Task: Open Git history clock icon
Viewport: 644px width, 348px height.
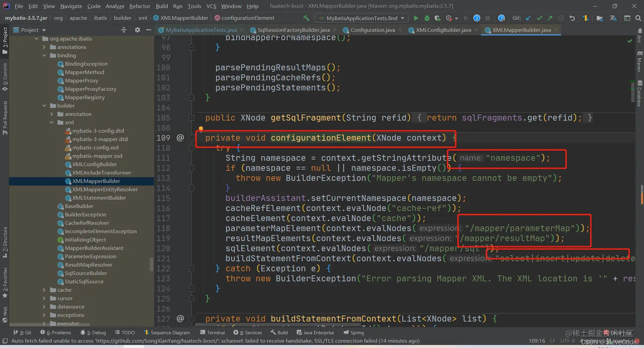Action: 561,18
